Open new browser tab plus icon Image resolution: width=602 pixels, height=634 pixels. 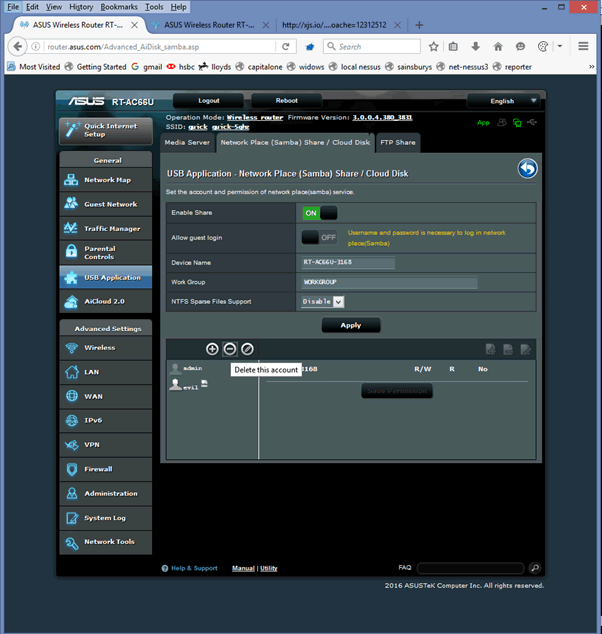(x=419, y=25)
